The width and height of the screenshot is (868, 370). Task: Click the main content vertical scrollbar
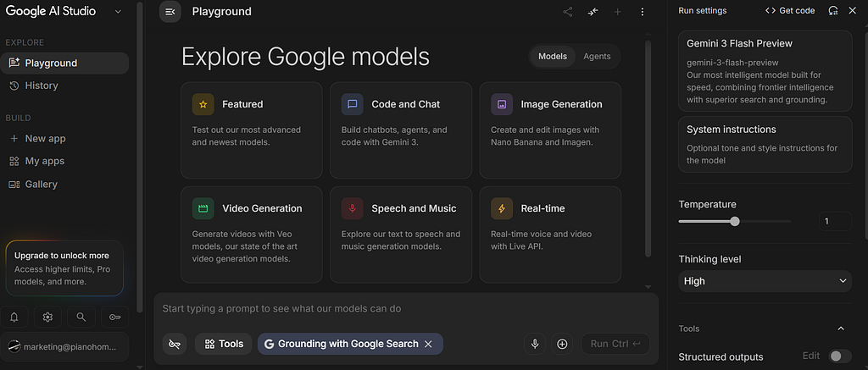pos(648,147)
